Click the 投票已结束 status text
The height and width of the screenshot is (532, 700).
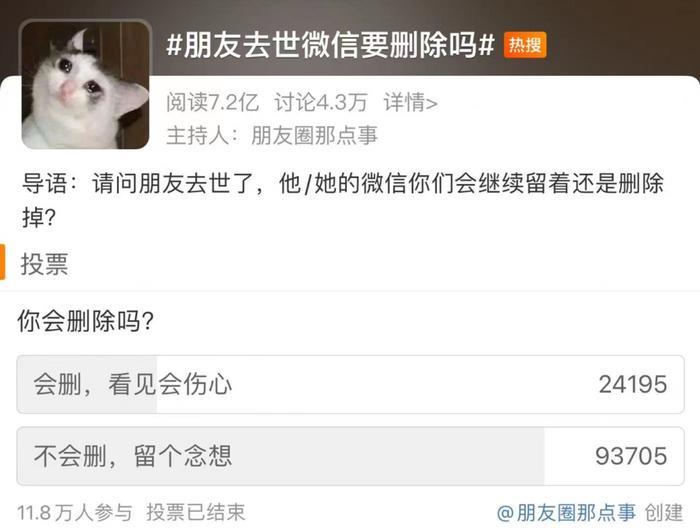(196, 512)
